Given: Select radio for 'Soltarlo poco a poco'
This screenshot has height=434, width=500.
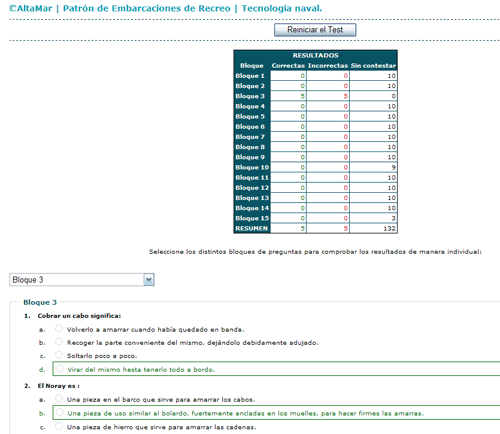Looking at the screenshot, I should coord(59,355).
